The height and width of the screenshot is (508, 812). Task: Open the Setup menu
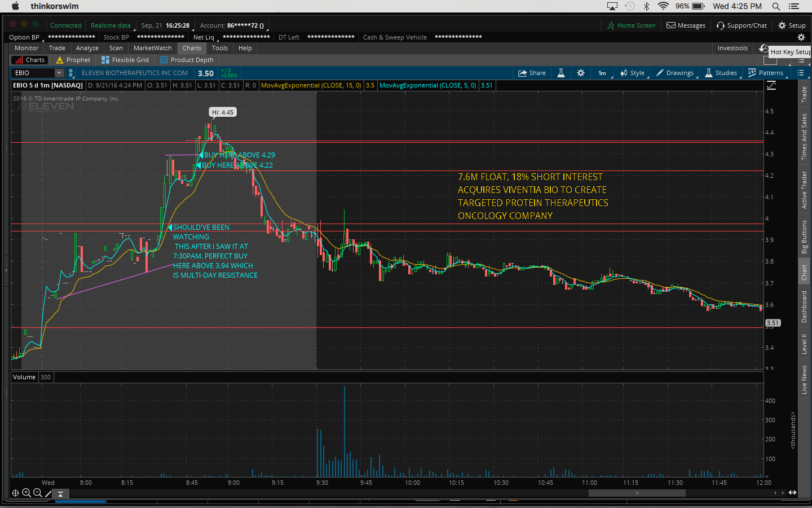[x=792, y=25]
